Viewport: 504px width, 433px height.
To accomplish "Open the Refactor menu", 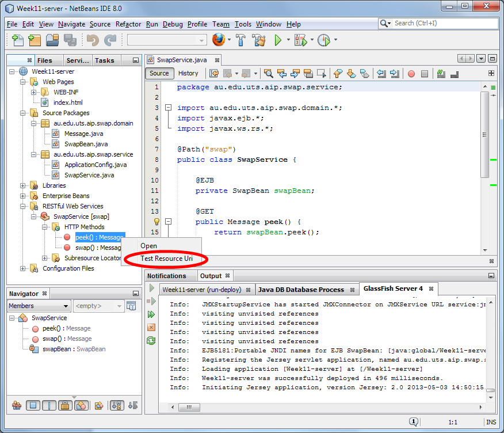I will 128,24.
